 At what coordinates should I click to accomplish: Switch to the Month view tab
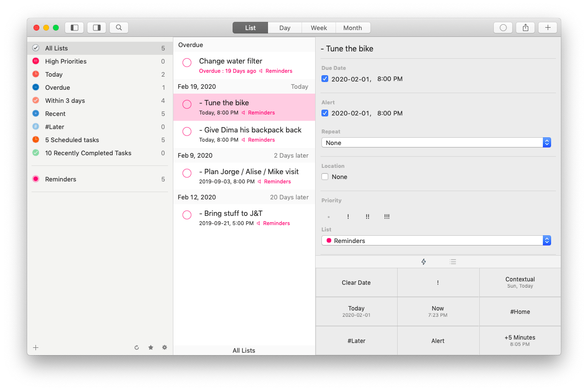point(353,28)
